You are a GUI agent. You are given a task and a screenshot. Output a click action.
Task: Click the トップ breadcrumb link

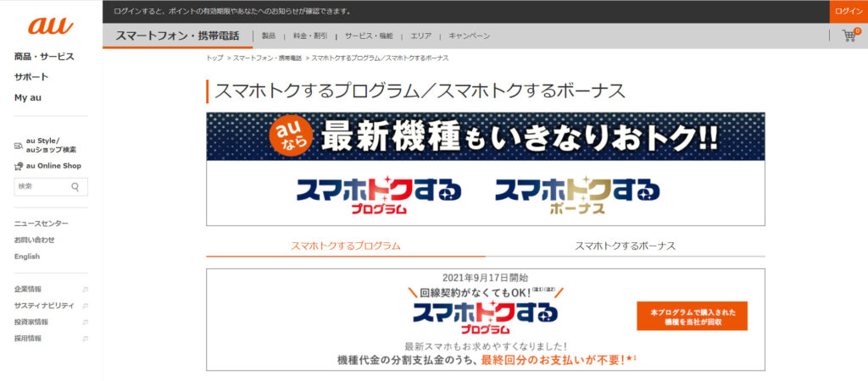coord(214,58)
